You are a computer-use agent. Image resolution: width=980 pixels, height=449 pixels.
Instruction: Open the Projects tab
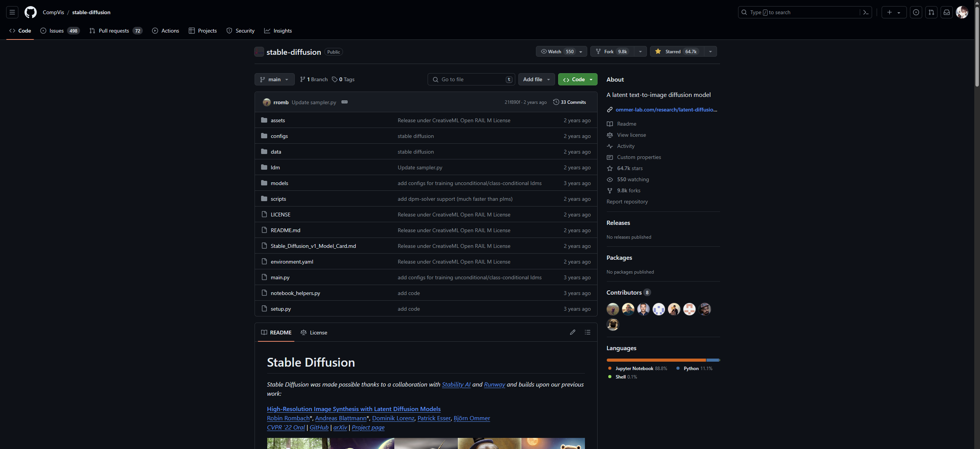point(203,31)
